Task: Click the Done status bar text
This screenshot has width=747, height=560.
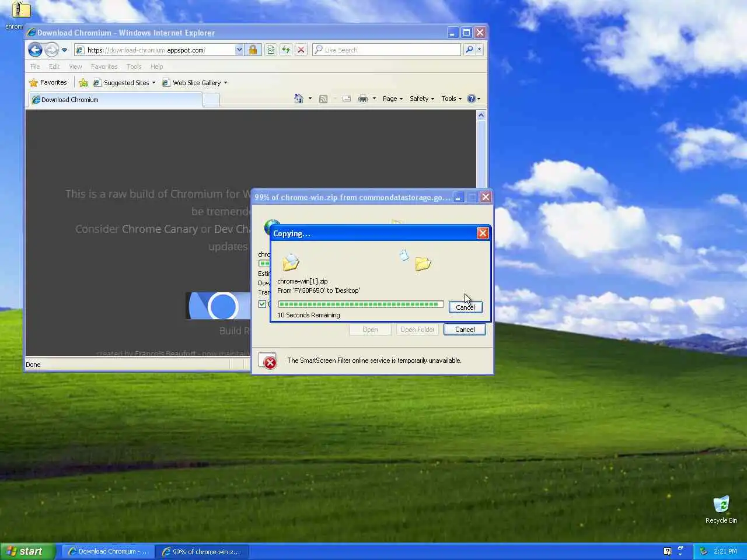Action: (x=33, y=365)
